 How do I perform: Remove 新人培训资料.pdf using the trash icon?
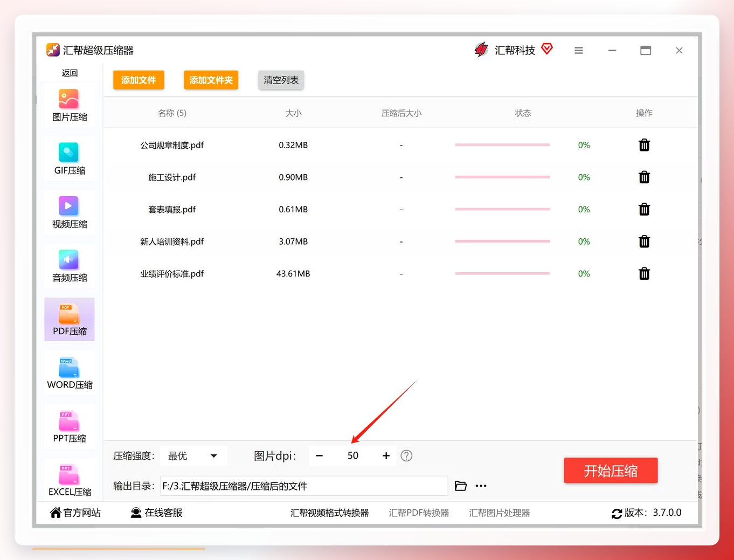point(644,241)
